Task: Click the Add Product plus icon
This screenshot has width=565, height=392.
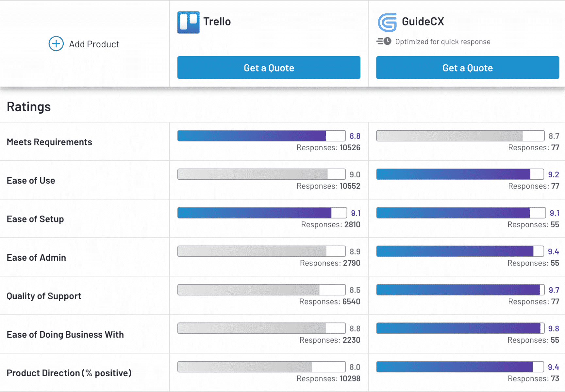Action: 56,44
